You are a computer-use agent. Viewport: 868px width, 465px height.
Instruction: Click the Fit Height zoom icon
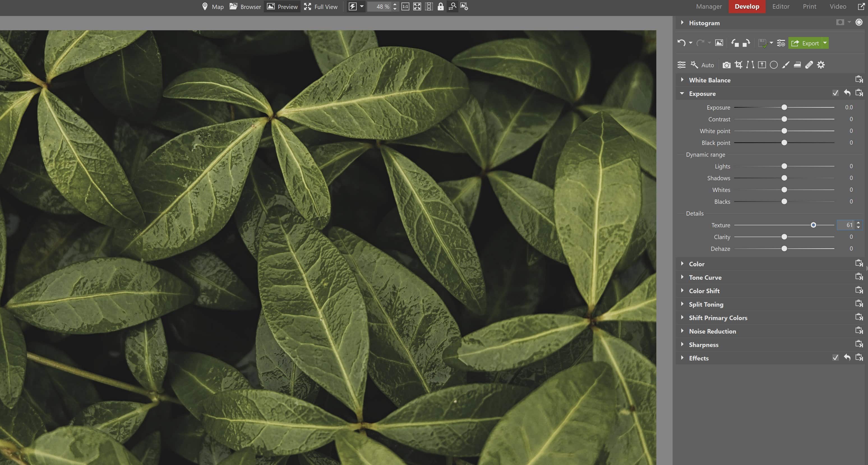click(x=429, y=6)
